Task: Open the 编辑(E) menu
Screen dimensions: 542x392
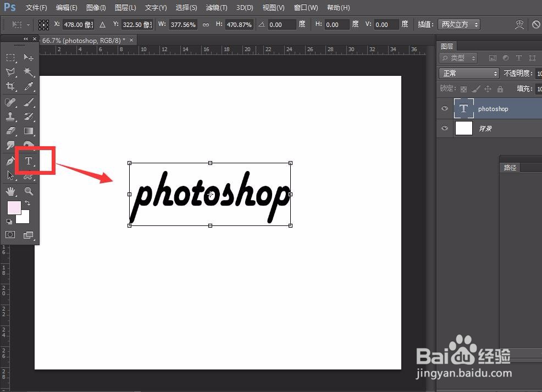Action: click(67, 7)
